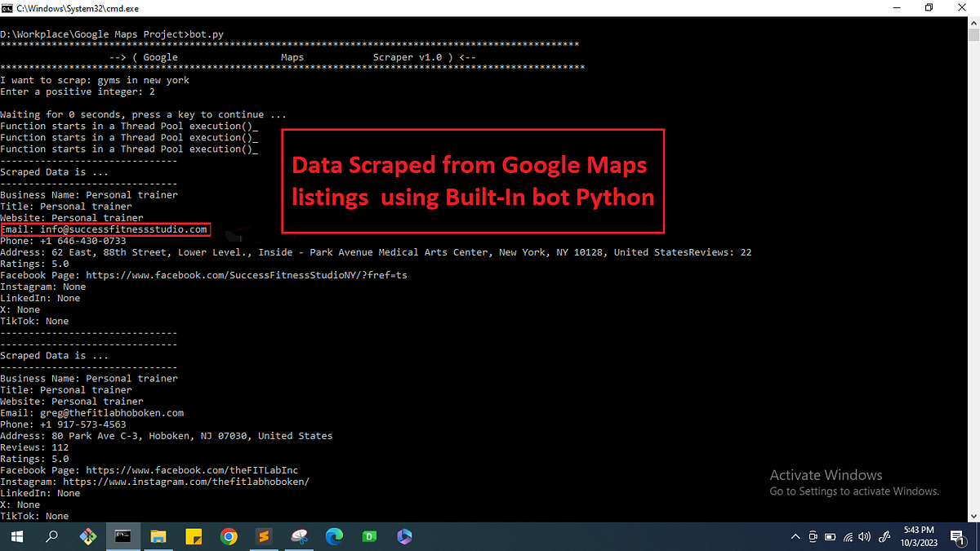Open File Explorer from the taskbar
The height and width of the screenshot is (551, 980).
point(158,536)
